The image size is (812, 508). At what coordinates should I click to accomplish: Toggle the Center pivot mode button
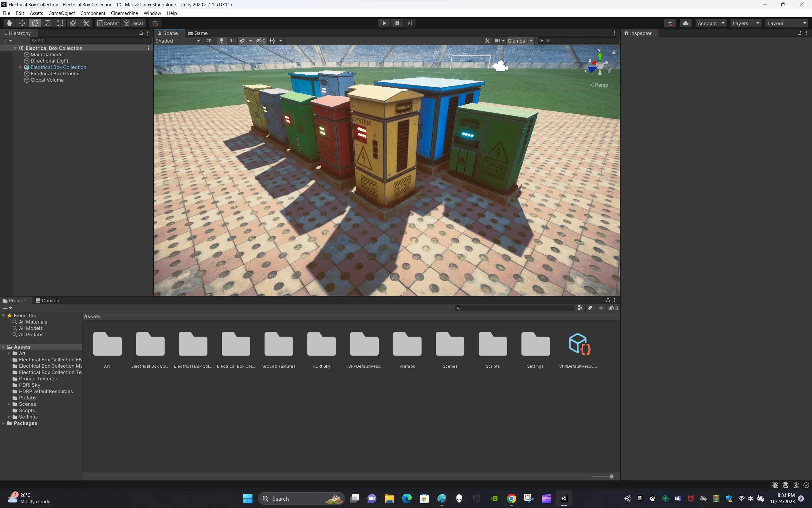108,23
